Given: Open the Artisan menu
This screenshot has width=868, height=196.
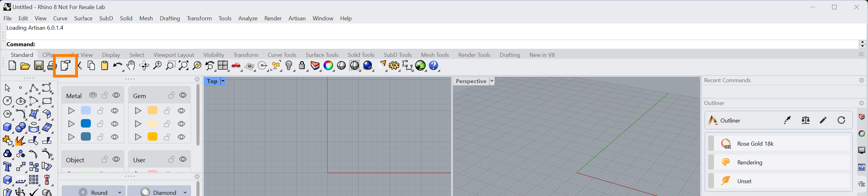Looking at the screenshot, I should tap(297, 18).
